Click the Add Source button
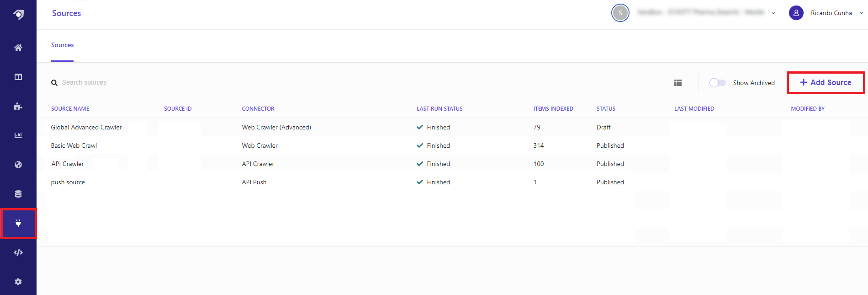This screenshot has height=295, width=868. coord(826,83)
